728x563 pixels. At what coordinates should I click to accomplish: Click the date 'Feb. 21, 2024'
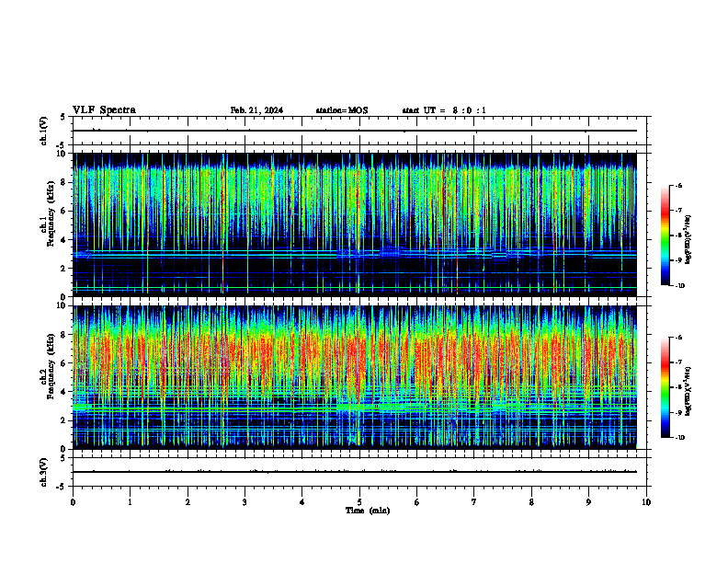[x=256, y=110]
